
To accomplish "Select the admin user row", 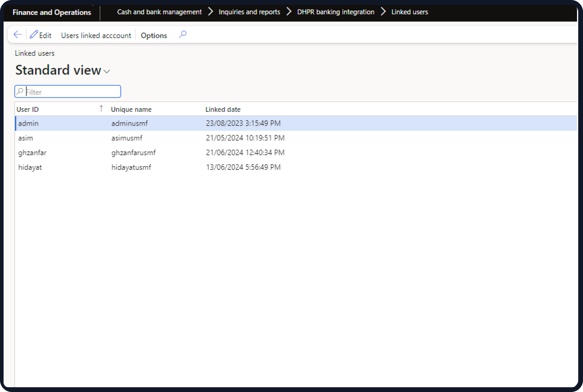I will pyautogui.click(x=296, y=123).
